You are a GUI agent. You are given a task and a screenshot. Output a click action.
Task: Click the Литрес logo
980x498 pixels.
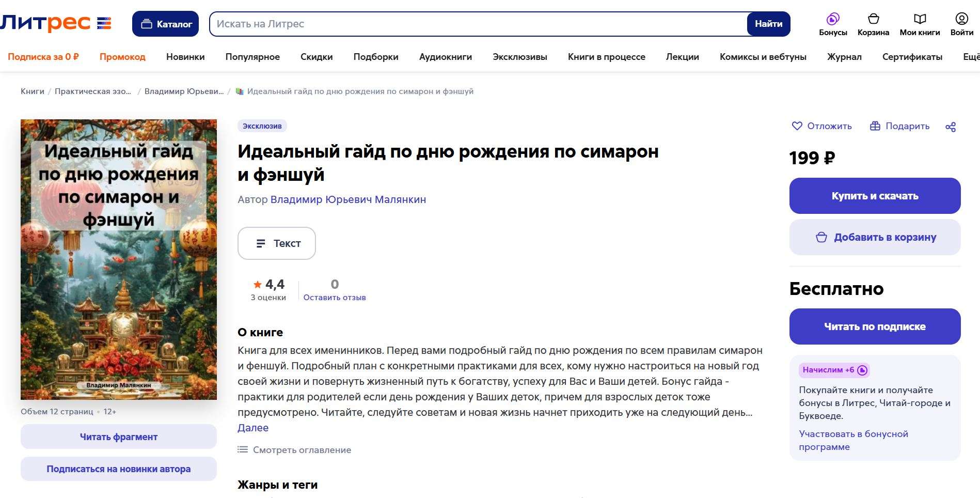pyautogui.click(x=56, y=23)
